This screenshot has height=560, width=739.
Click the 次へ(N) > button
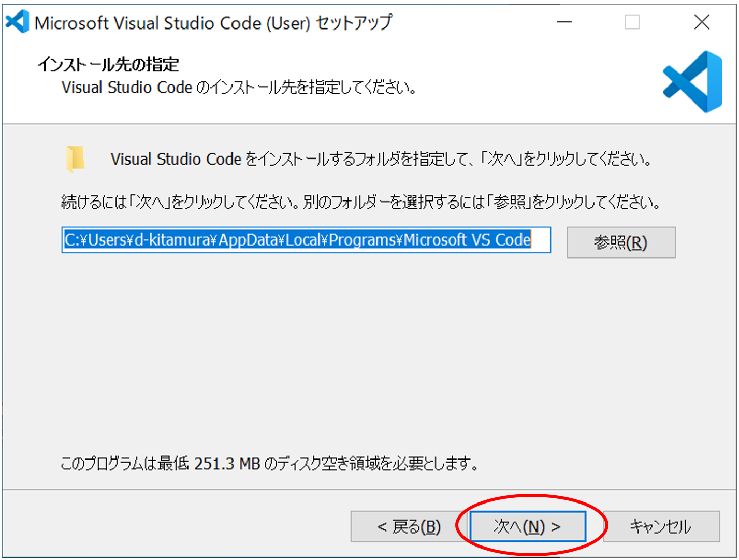click(x=528, y=526)
